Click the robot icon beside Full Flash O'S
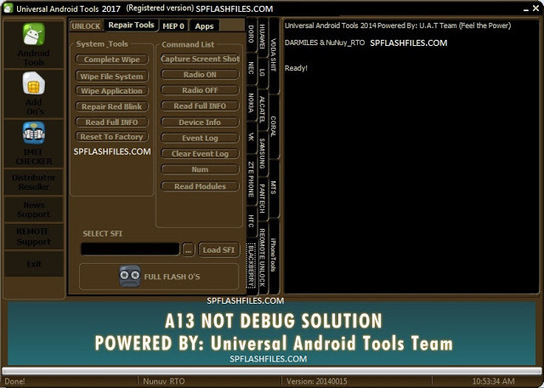 pos(130,276)
